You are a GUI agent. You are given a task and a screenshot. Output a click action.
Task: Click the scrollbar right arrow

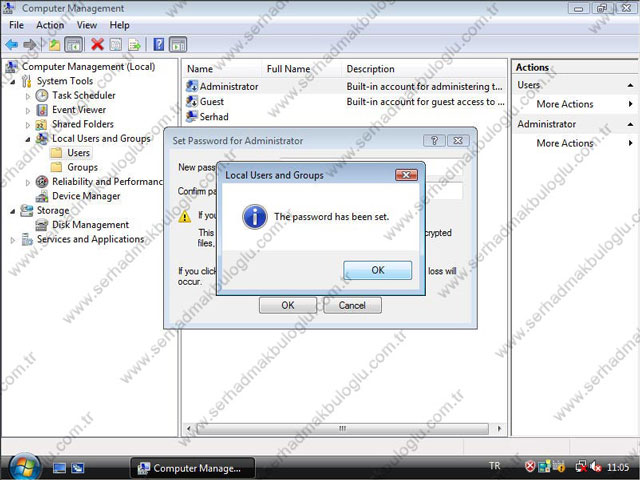click(499, 429)
